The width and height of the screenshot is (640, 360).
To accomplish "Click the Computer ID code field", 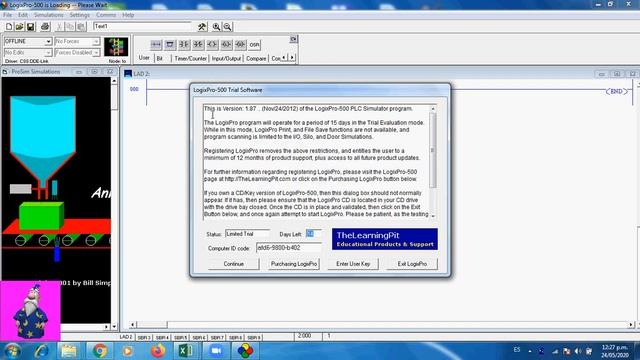I will point(289,247).
